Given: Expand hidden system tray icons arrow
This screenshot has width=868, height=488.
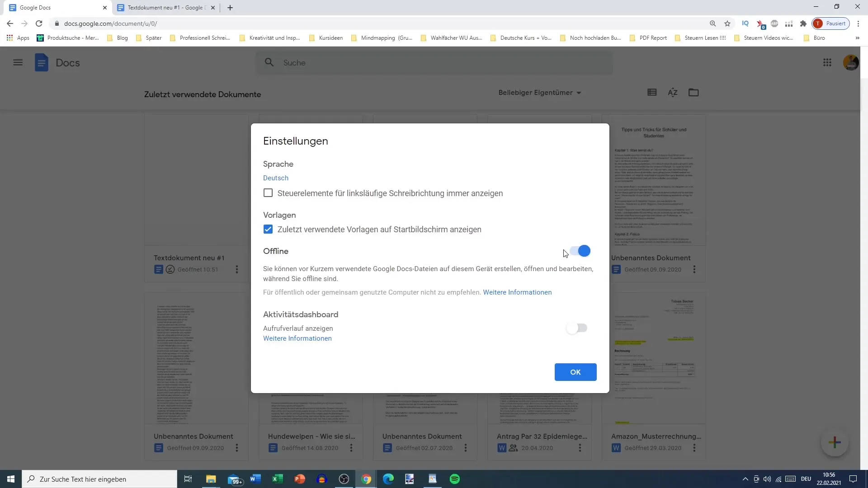Looking at the screenshot, I should coord(745,479).
